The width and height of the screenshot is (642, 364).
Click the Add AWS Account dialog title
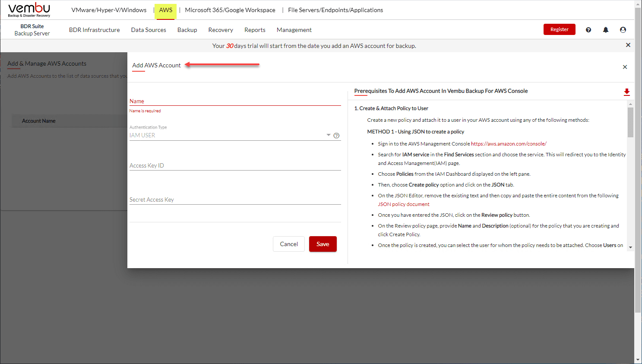pyautogui.click(x=156, y=65)
